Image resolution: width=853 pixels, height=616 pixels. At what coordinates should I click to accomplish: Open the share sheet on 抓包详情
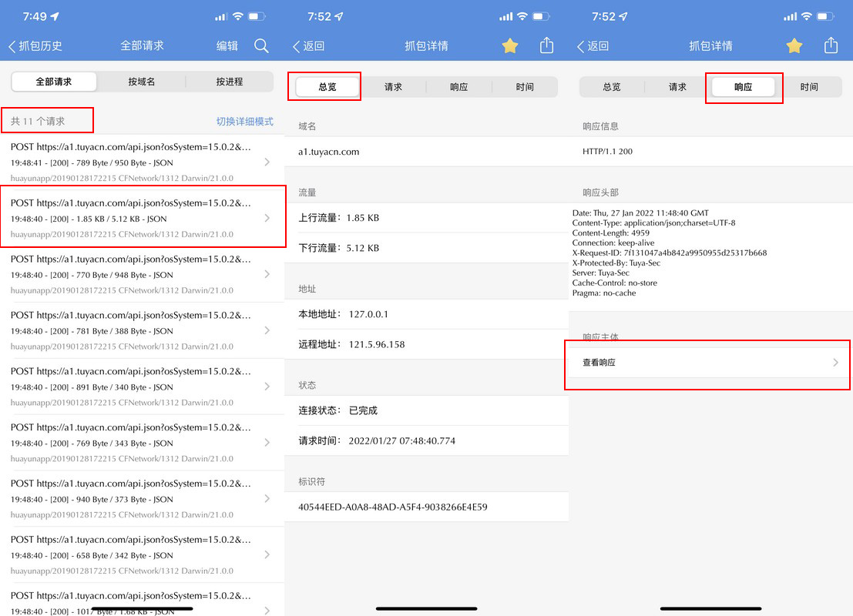click(546, 45)
